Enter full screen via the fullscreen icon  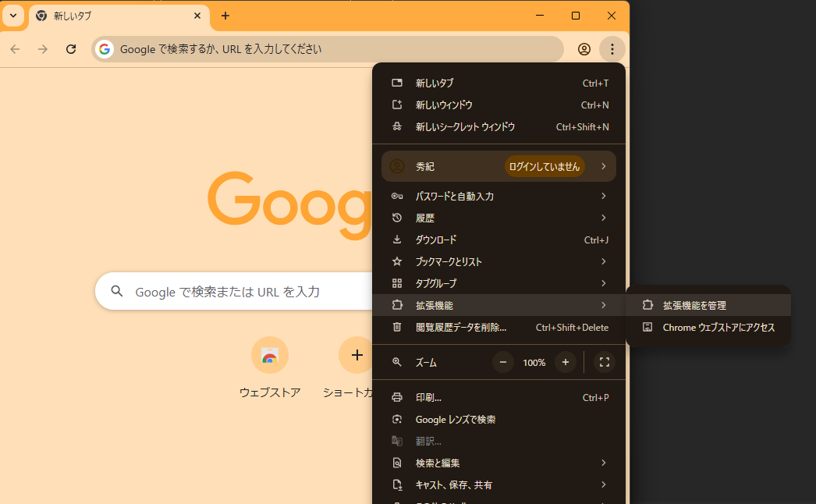tap(604, 362)
